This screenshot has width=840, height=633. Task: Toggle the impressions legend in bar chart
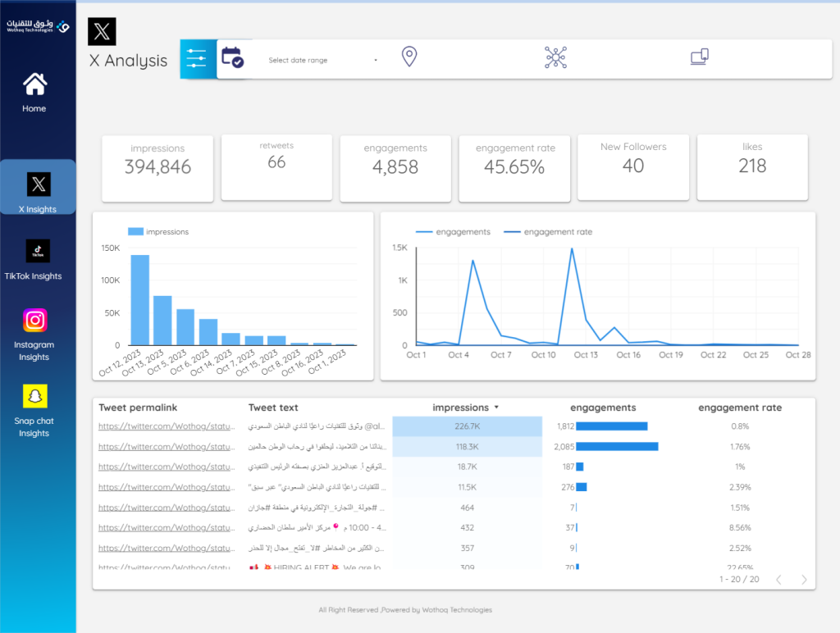[x=158, y=232]
